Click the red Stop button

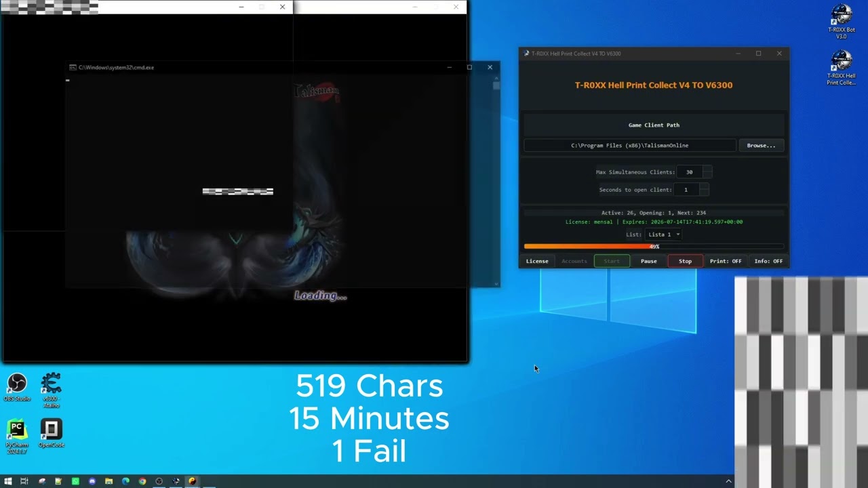(686, 261)
